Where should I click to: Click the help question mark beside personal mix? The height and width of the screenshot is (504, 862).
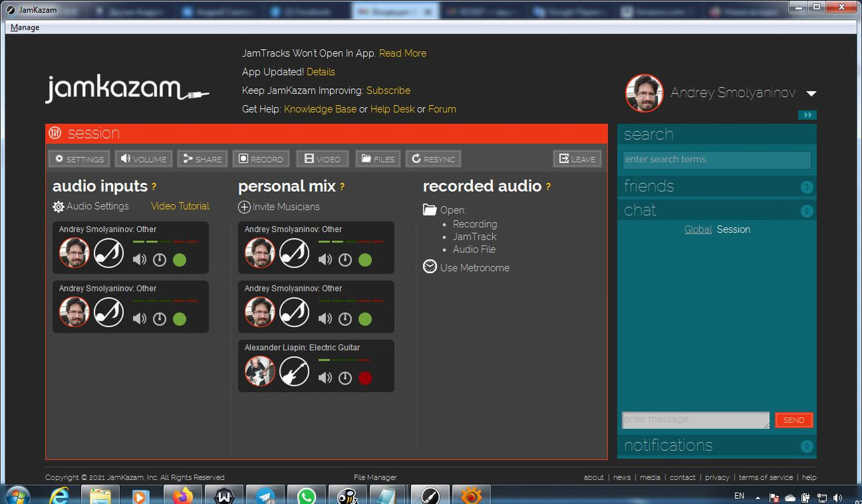(x=342, y=187)
